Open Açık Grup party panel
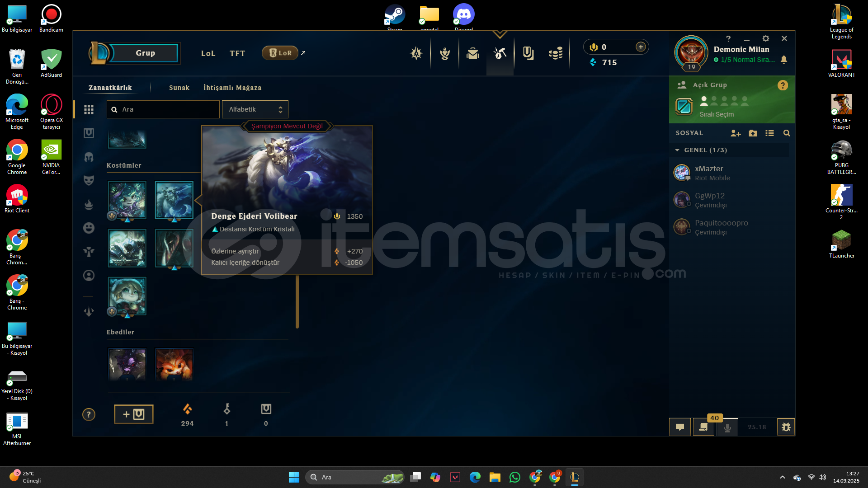This screenshot has height=488, width=868. 732,100
